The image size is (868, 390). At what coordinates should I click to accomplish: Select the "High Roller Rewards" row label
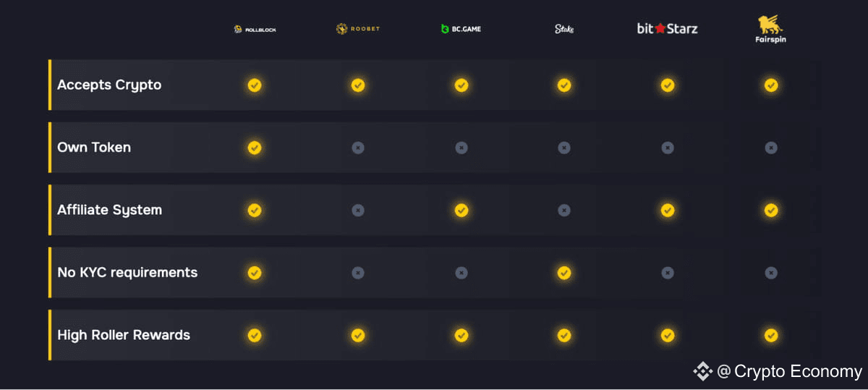(124, 336)
